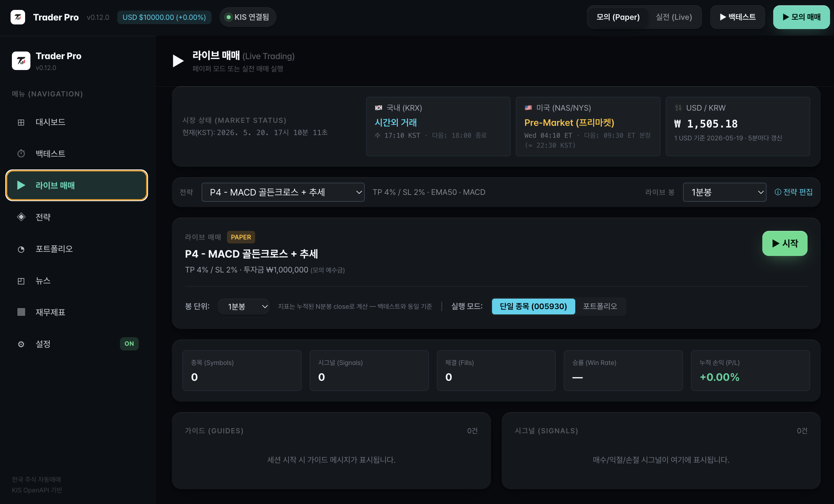The image size is (834, 504).
Task: Select 단일 종목 (005930) execution mode
Action: [x=533, y=306]
